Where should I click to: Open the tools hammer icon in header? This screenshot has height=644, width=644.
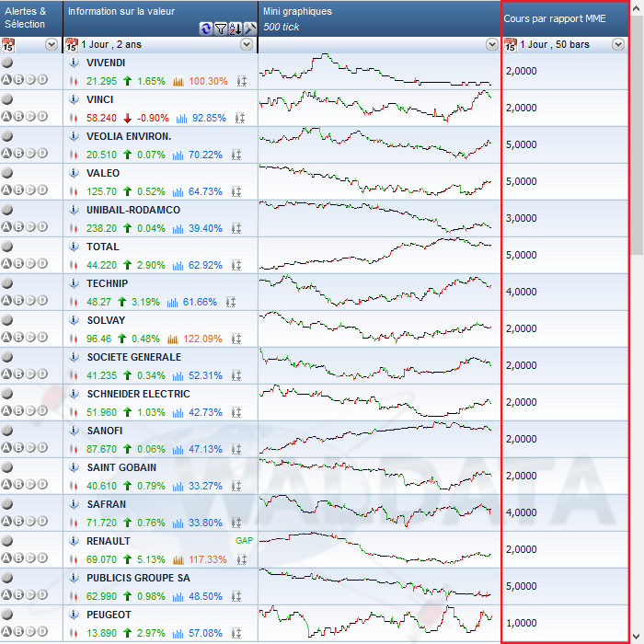249,29
